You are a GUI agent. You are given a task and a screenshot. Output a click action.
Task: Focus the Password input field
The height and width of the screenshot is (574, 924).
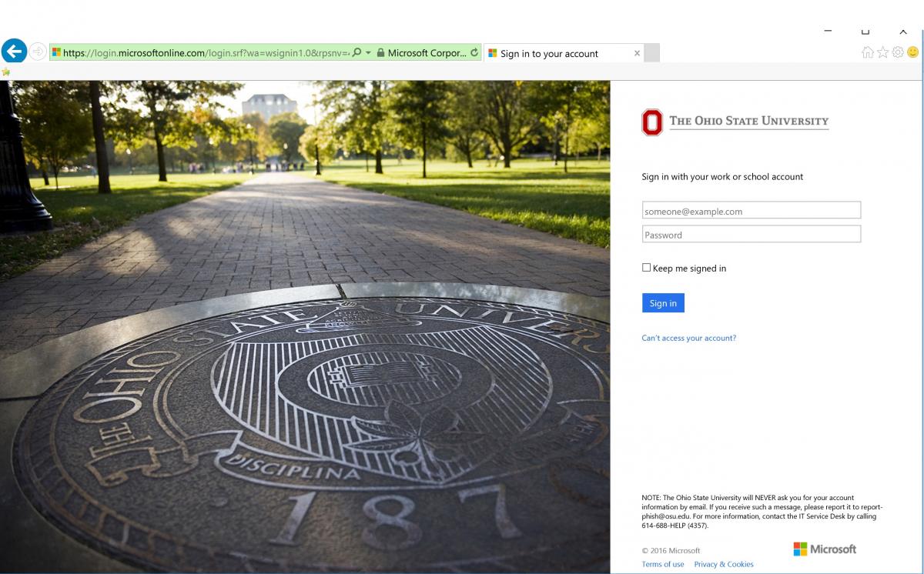tap(752, 234)
